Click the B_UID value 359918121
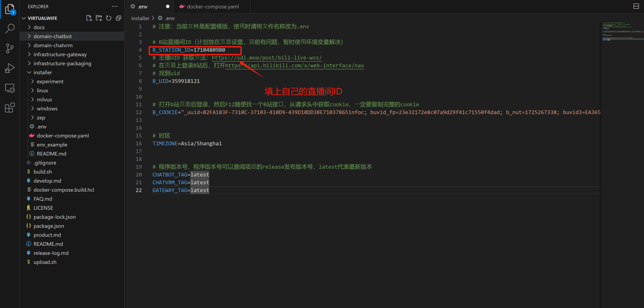The image size is (644, 308). click(x=186, y=81)
